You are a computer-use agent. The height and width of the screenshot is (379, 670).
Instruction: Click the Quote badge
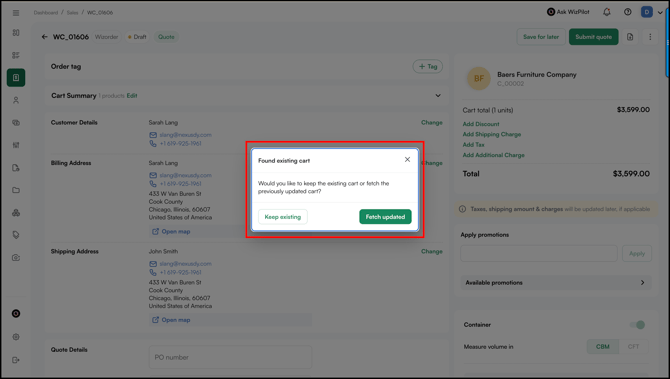(x=166, y=37)
